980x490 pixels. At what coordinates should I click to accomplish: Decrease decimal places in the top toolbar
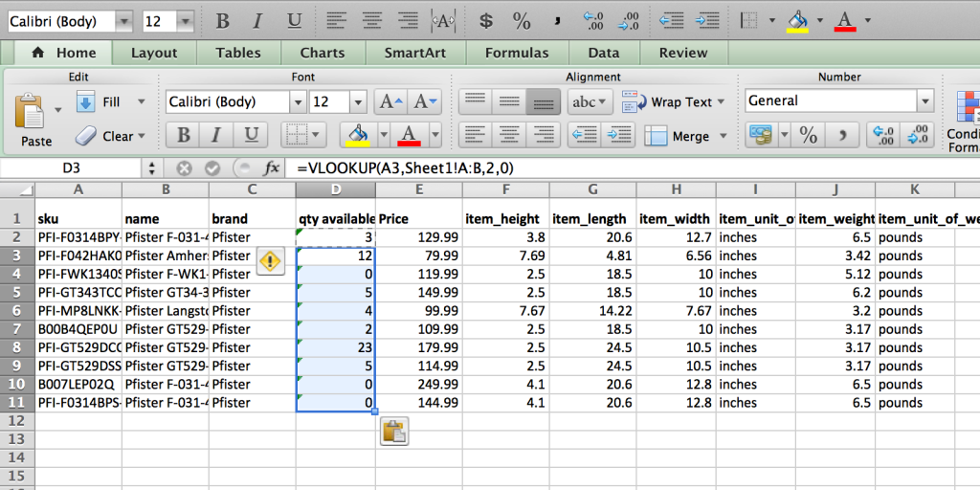[628, 21]
